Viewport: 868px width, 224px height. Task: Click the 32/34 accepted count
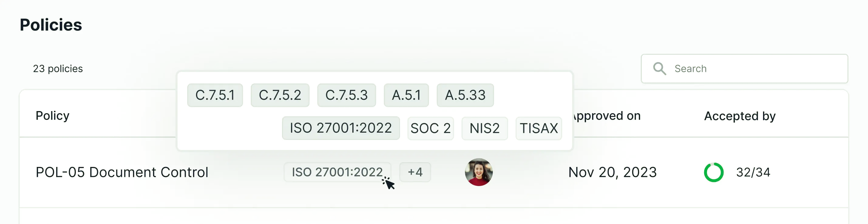point(753,172)
